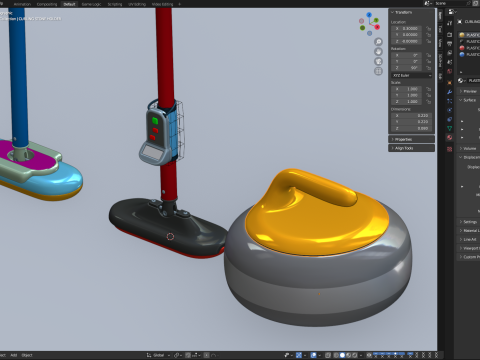Open the Particles properties tab
This screenshot has width=480, height=360.
pyautogui.click(x=449, y=101)
